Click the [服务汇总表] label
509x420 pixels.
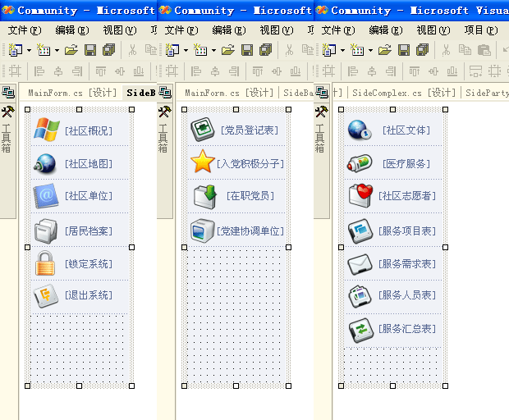pos(407,329)
